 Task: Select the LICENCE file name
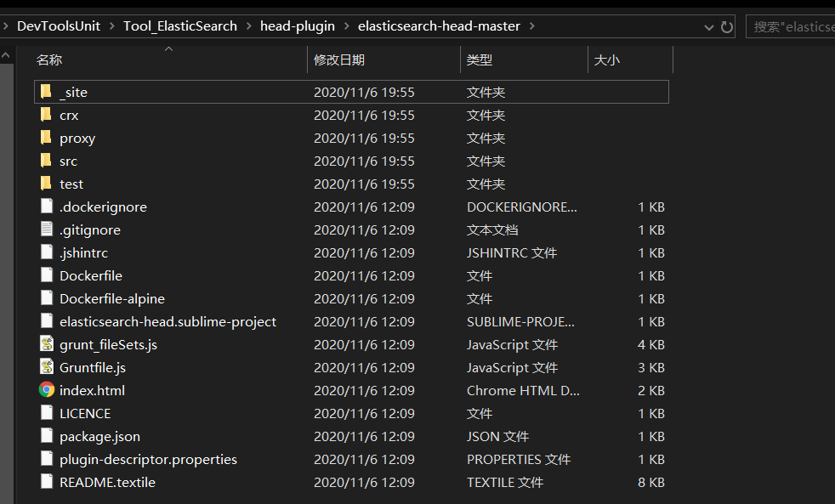85,413
